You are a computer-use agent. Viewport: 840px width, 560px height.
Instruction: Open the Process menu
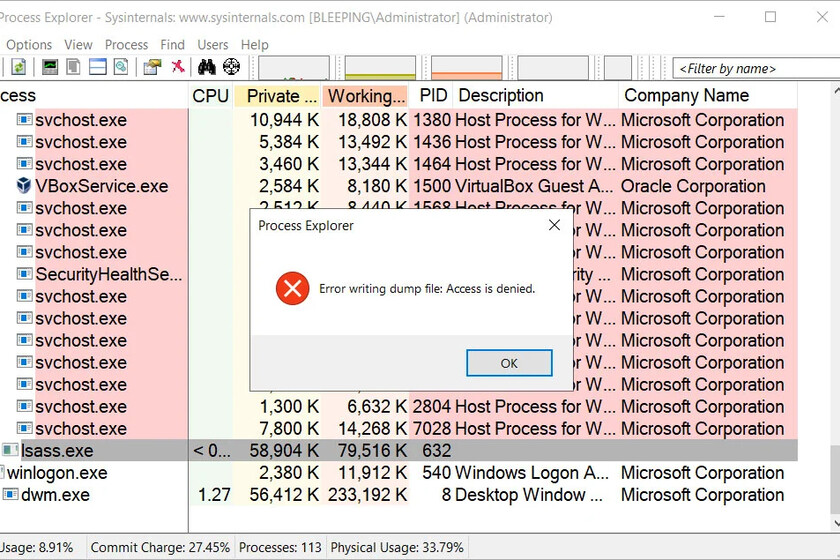(126, 44)
